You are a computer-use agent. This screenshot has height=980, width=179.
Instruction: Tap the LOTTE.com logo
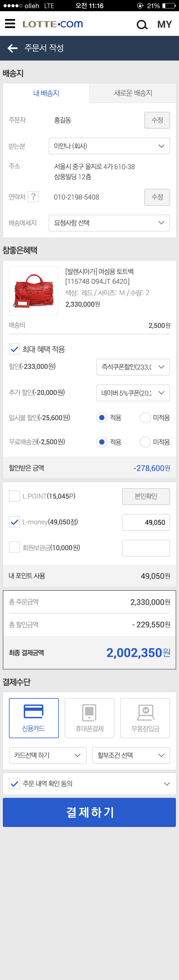click(x=53, y=24)
